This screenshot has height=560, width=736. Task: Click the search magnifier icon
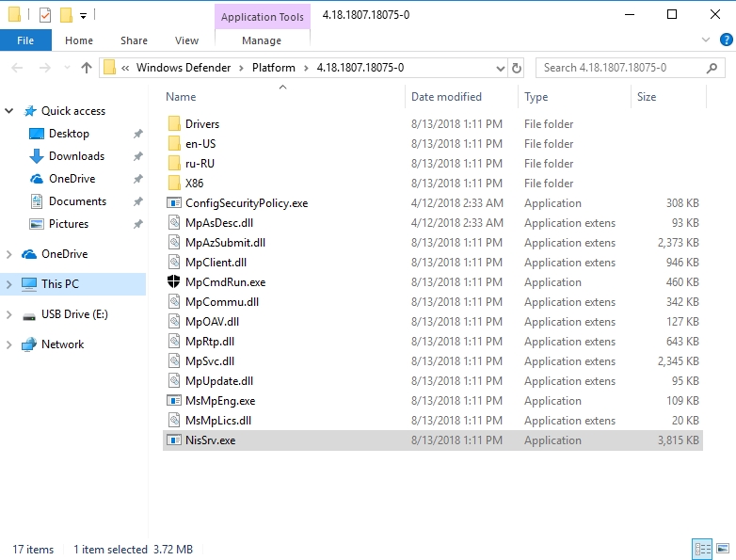coord(712,68)
